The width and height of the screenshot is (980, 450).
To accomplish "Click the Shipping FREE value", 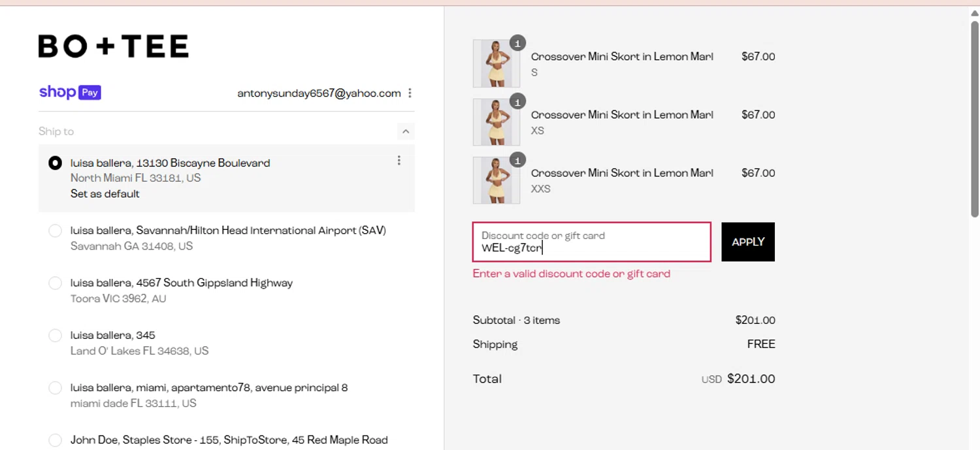I will click(761, 344).
